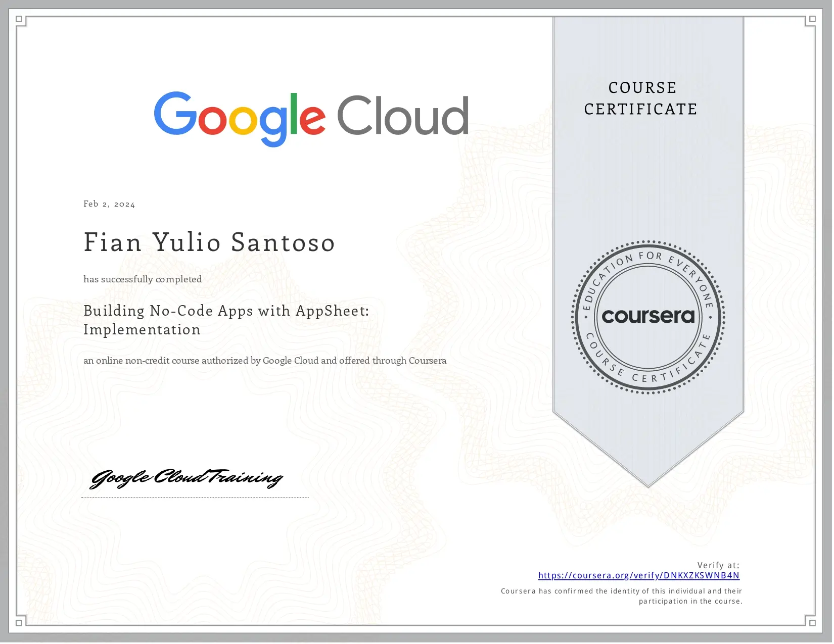Image resolution: width=834 pixels, height=644 pixels.
Task: Select the name Fian Yulio Santoso
Action: [209, 243]
